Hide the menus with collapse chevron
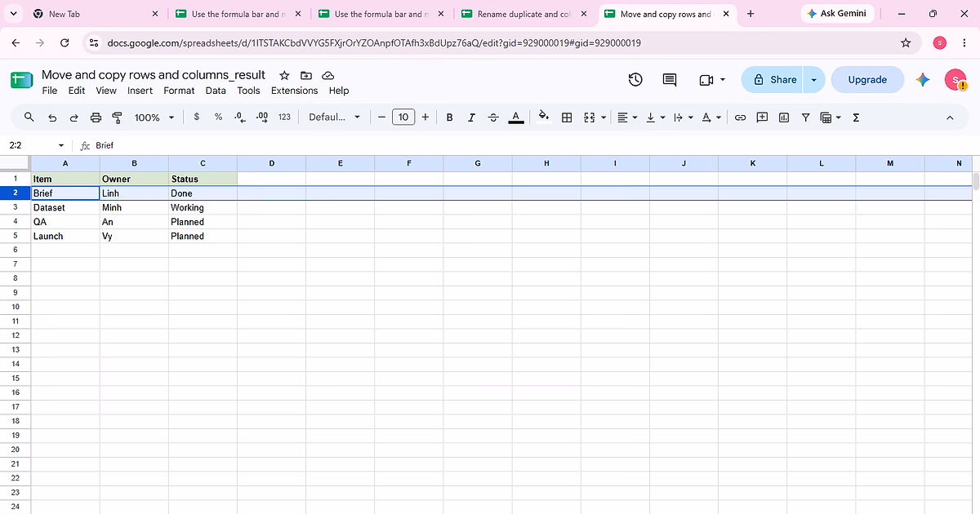 point(950,117)
